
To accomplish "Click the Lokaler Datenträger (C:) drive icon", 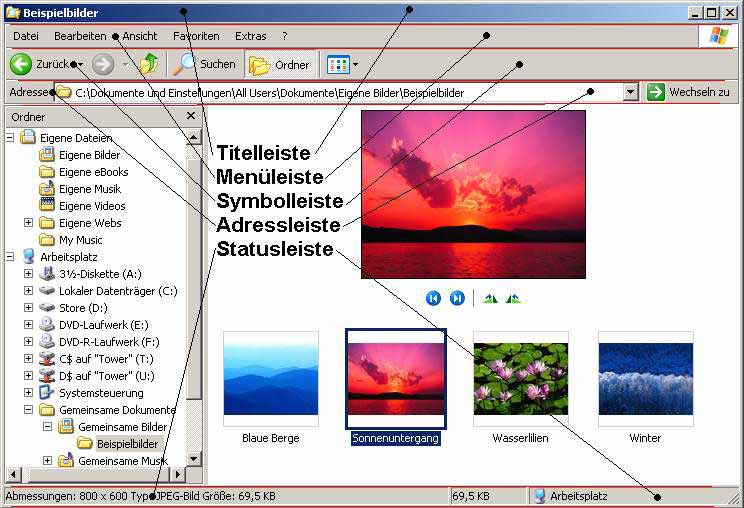I will [x=47, y=290].
